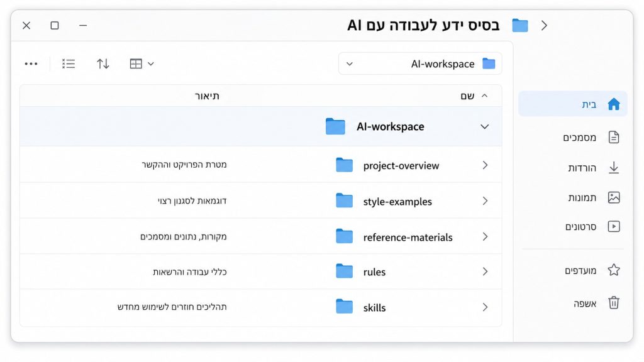Viewport: 644px width, 362px height.
Task: Go forward with the title bar chevron
Action: tap(544, 25)
